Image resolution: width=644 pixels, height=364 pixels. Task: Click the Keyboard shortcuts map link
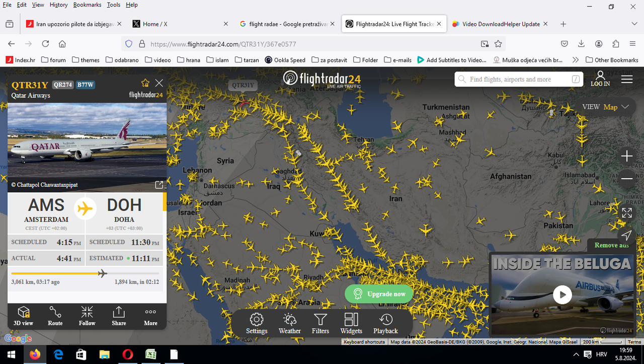click(x=364, y=342)
